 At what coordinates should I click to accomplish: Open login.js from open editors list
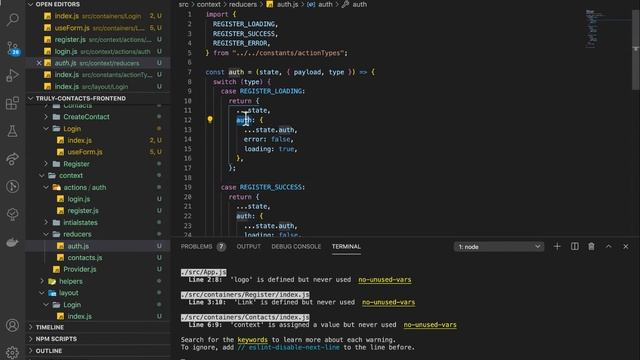[98, 51]
